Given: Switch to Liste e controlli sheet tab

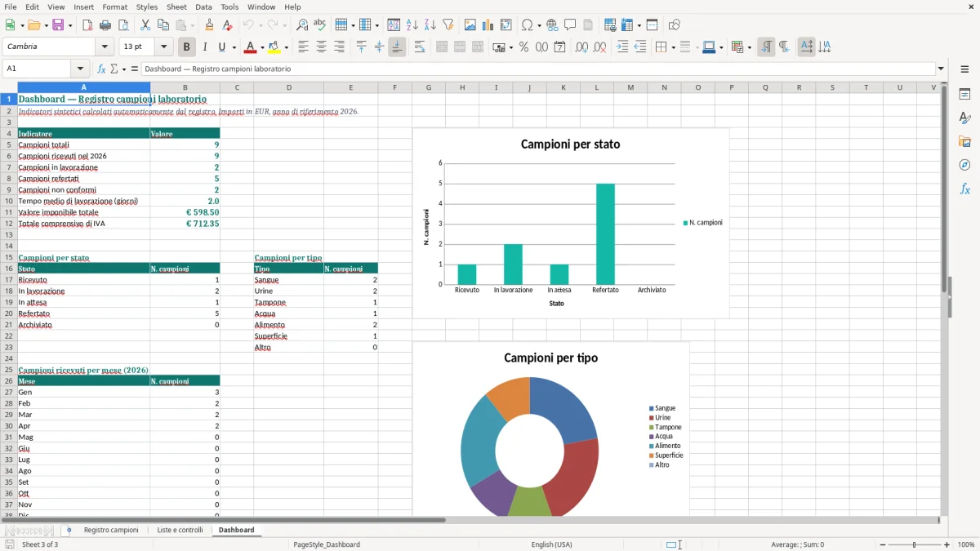Looking at the screenshot, I should pyautogui.click(x=180, y=530).
